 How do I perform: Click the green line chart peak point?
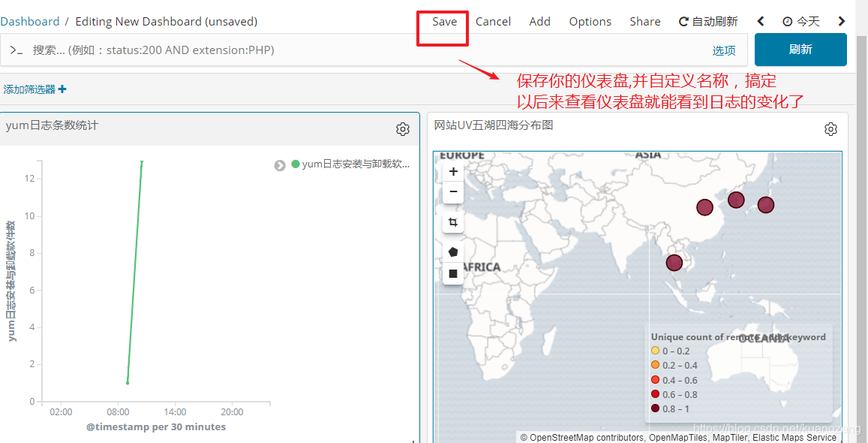click(x=142, y=161)
